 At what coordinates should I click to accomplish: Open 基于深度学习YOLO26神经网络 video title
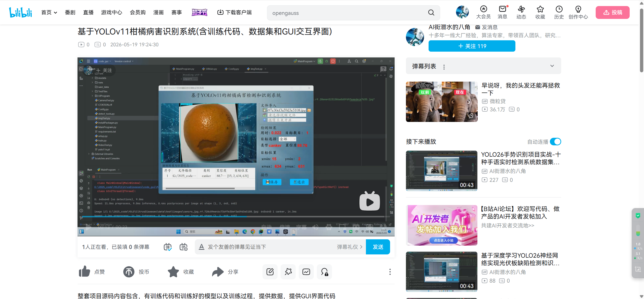[520, 259]
